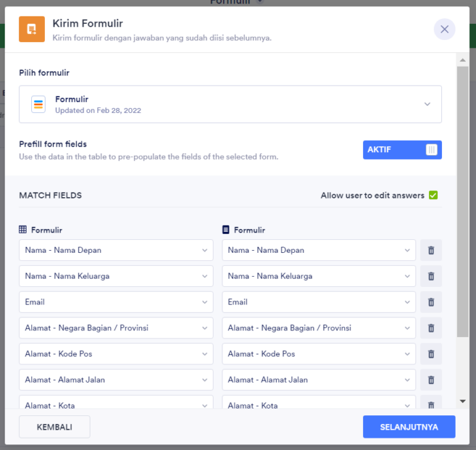The width and height of the screenshot is (476, 450).
Task: Open right Nama - Nama Keluarga dropdown
Action: (x=318, y=276)
